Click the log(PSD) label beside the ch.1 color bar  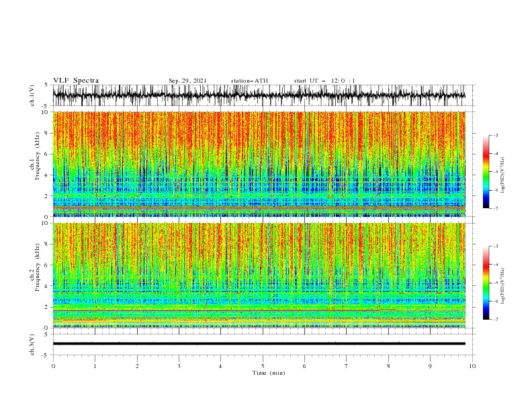tap(504, 175)
